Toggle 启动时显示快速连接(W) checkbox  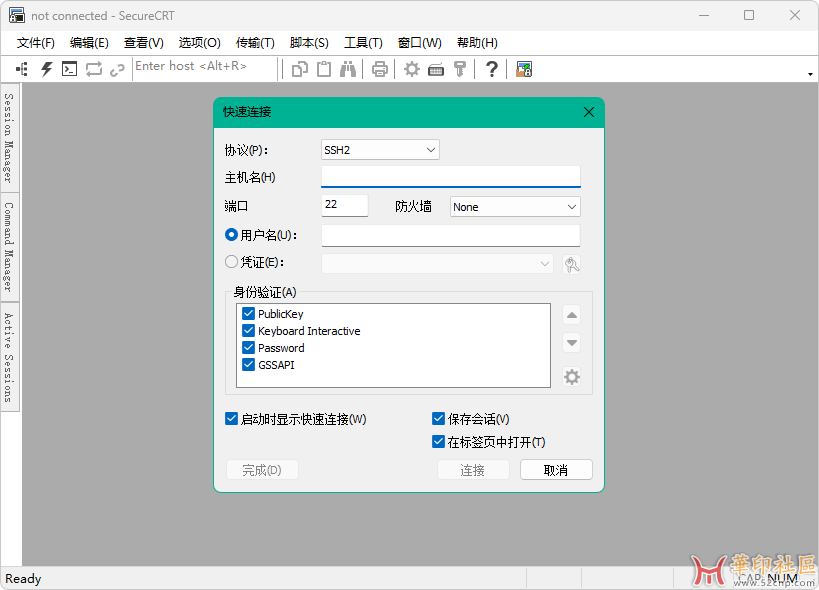pyautogui.click(x=231, y=419)
